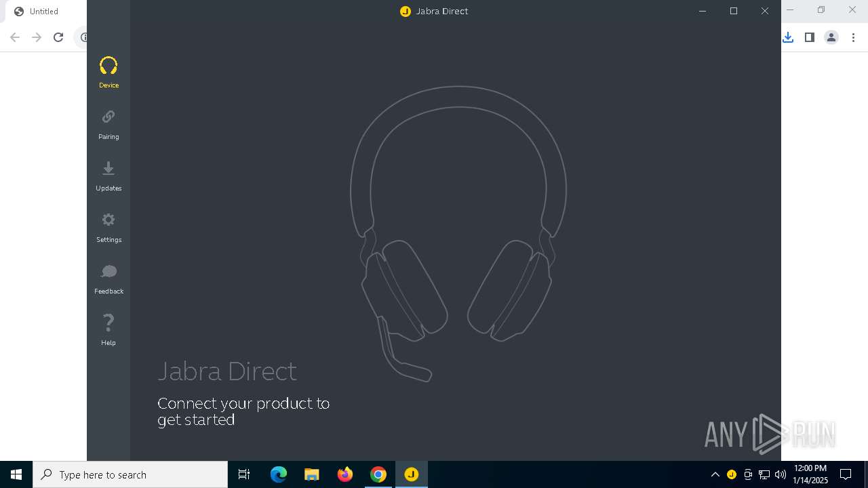The height and width of the screenshot is (488, 868).
Task: Open the Feedback section
Action: point(108,279)
